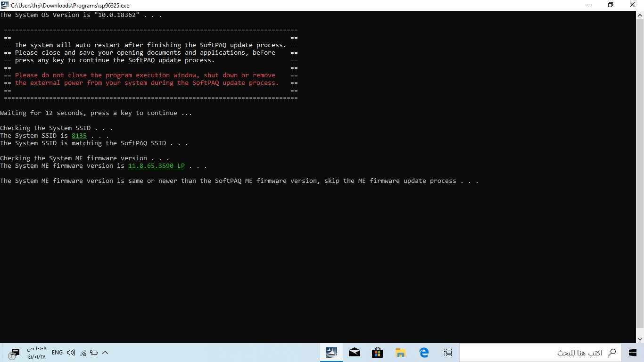Click the Wi-Fi network status icon

tap(83, 352)
